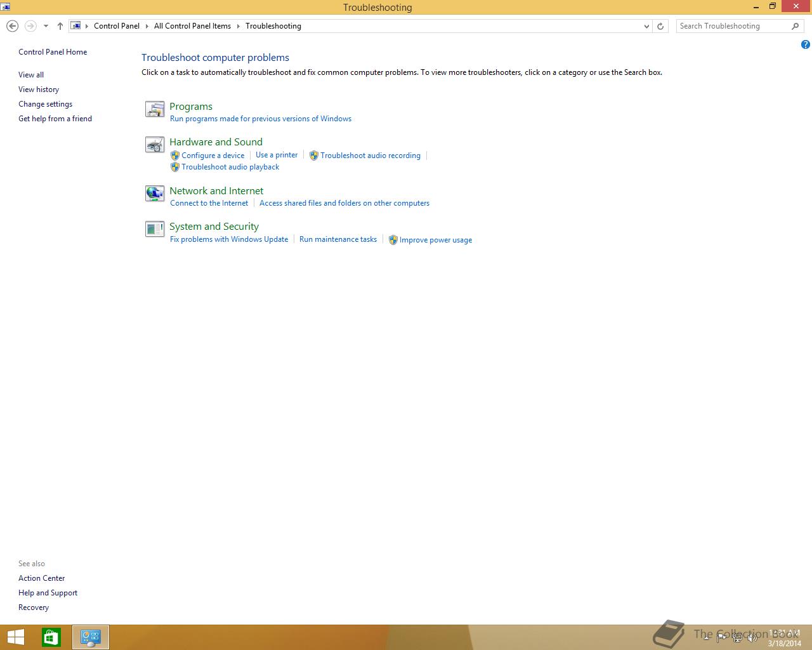
Task: Select All Control Panel Items breadcrumb
Action: (x=192, y=26)
